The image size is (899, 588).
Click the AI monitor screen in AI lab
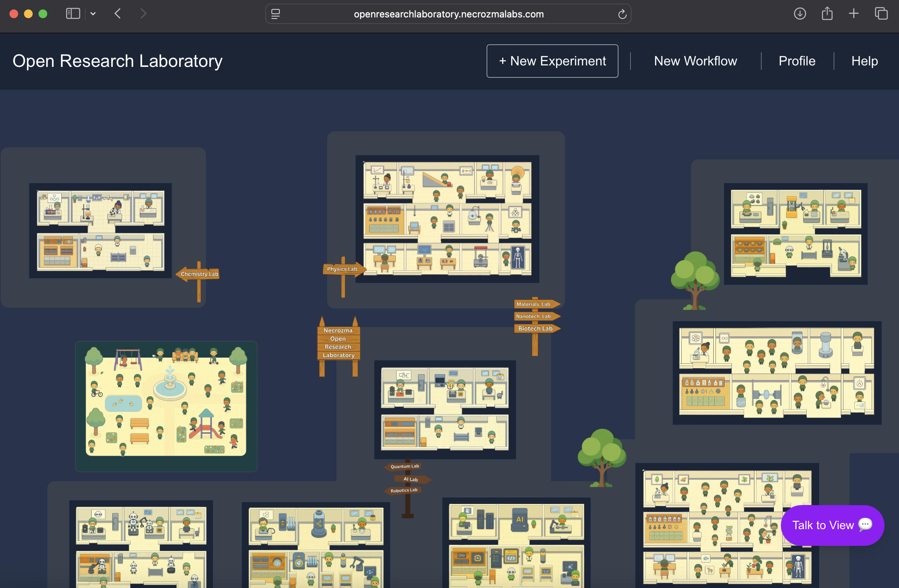coord(520,519)
